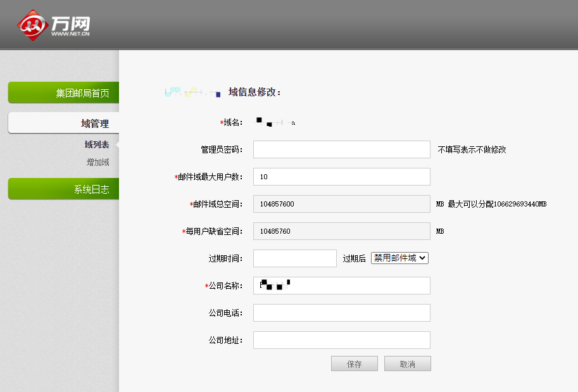Click the 万网 diamond logo icon
Screen dimensions: 578x392
pos(33,24)
